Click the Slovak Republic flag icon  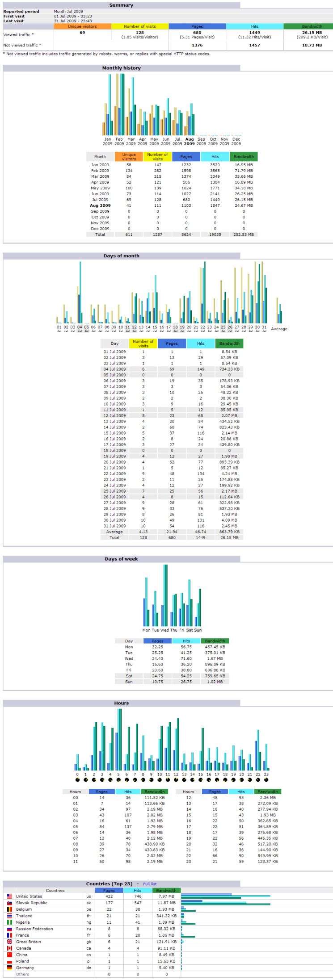[10, 902]
